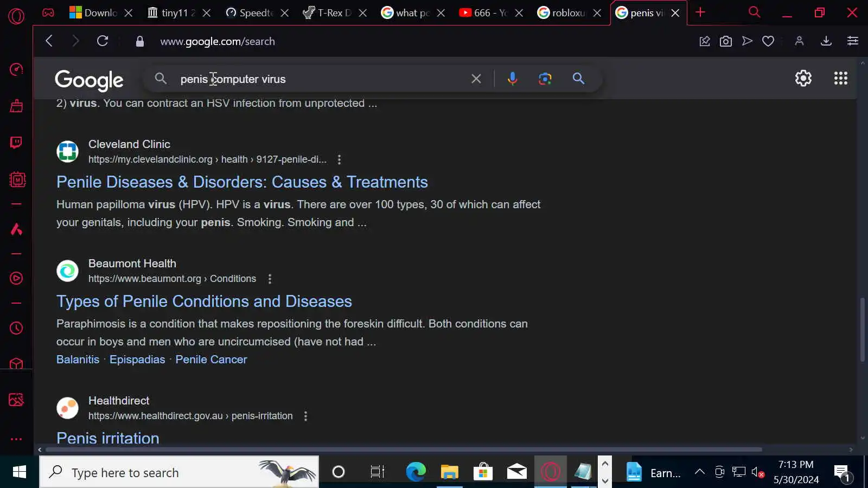This screenshot has height=488, width=868.
Task: Open Extensions cube icon in sidebar
Action: 16,363
